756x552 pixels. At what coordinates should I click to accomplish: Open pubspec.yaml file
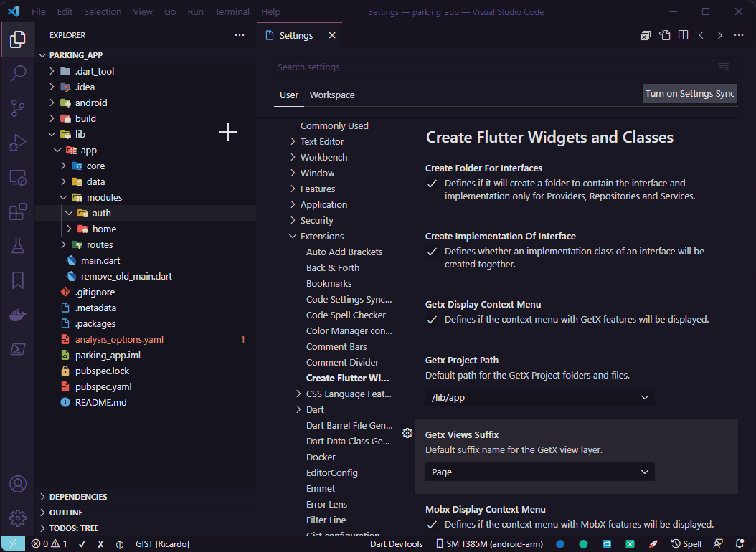pyautogui.click(x=103, y=387)
